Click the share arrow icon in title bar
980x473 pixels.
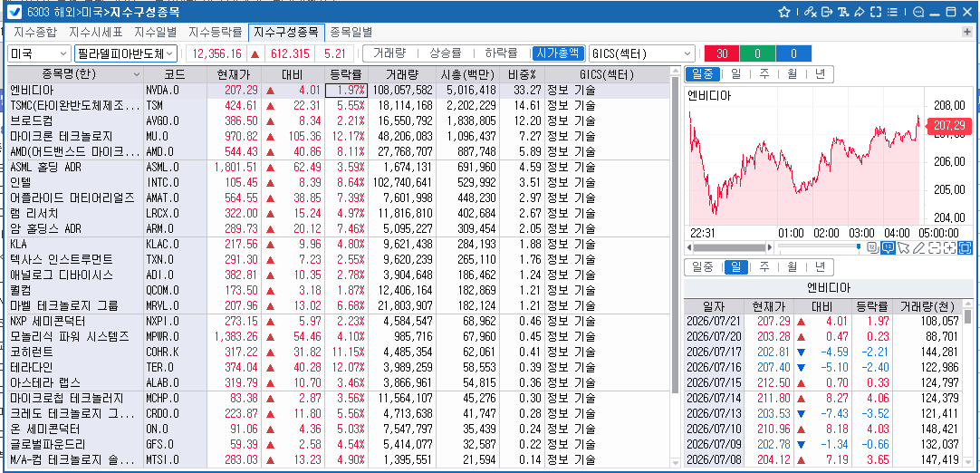(x=859, y=12)
